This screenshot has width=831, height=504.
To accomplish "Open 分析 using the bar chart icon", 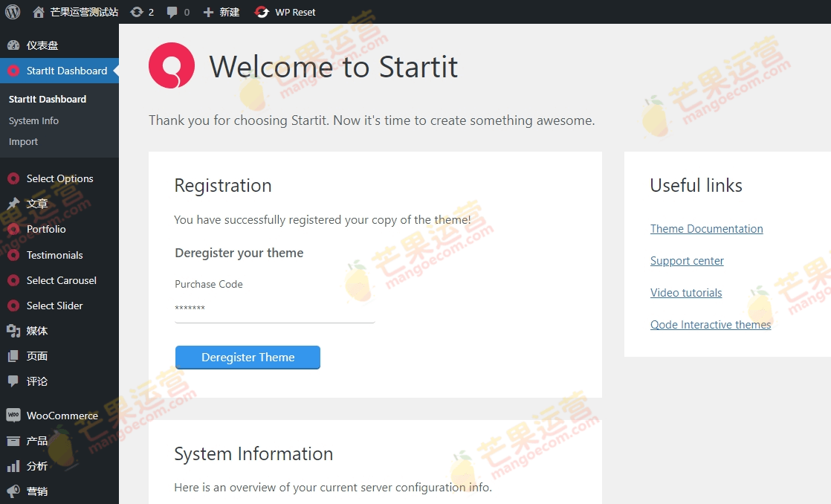I will (x=12, y=466).
